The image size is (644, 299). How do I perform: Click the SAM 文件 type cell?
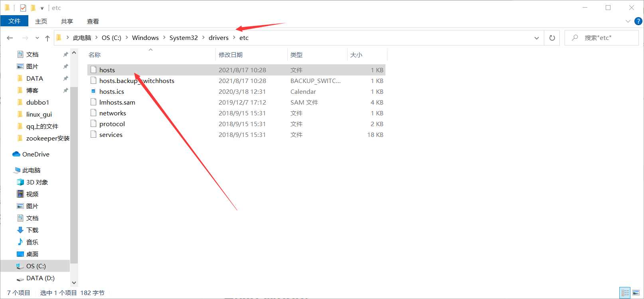[x=304, y=102]
